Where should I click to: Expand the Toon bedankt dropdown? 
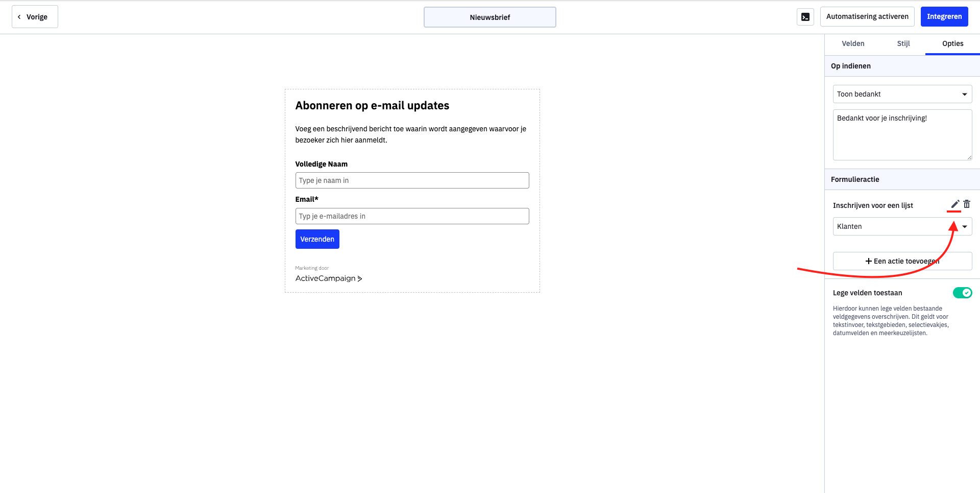coord(902,94)
